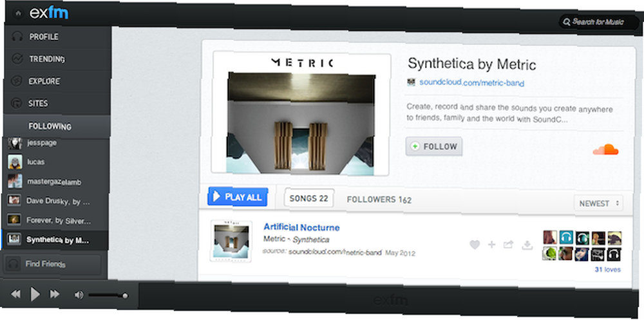Click the Play button in the player bar

pyautogui.click(x=35, y=294)
